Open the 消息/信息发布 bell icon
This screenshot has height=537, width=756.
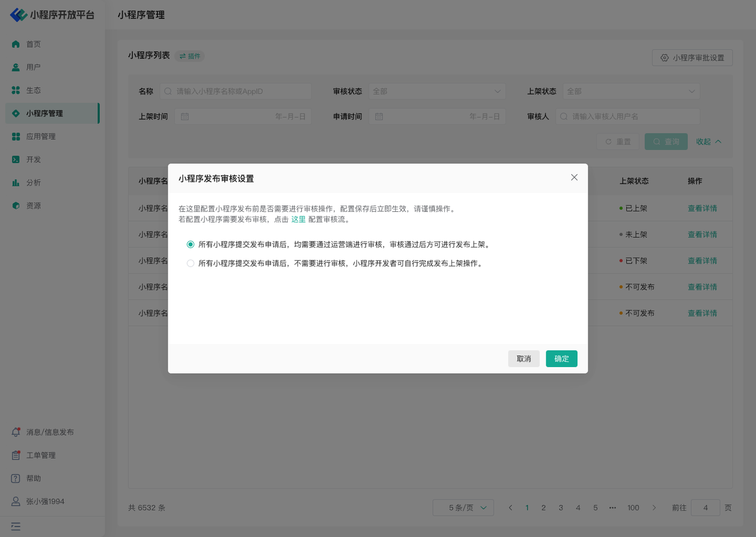click(16, 432)
